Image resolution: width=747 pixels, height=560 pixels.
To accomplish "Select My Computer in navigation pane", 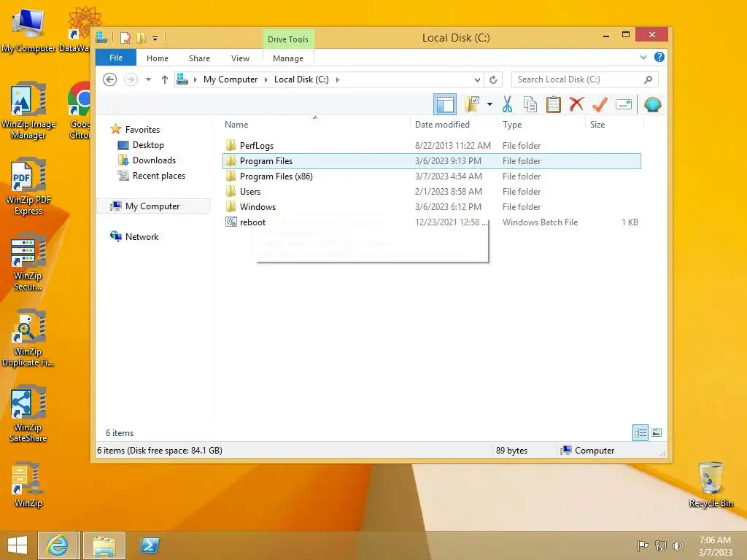I will tap(152, 206).
